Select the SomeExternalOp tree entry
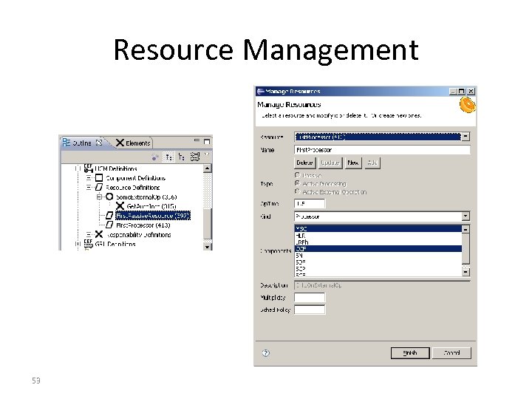The image size is (532, 399). (x=146, y=197)
